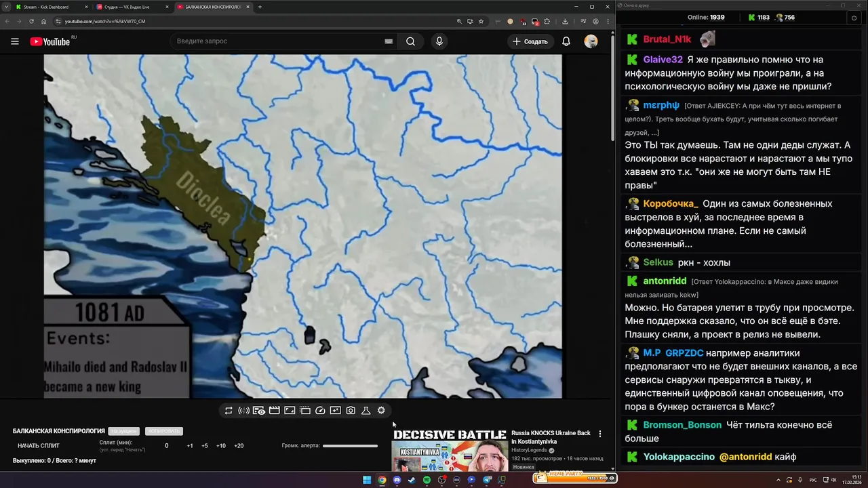The image size is (868, 488).
Task: Click the Создать button
Action: point(530,41)
